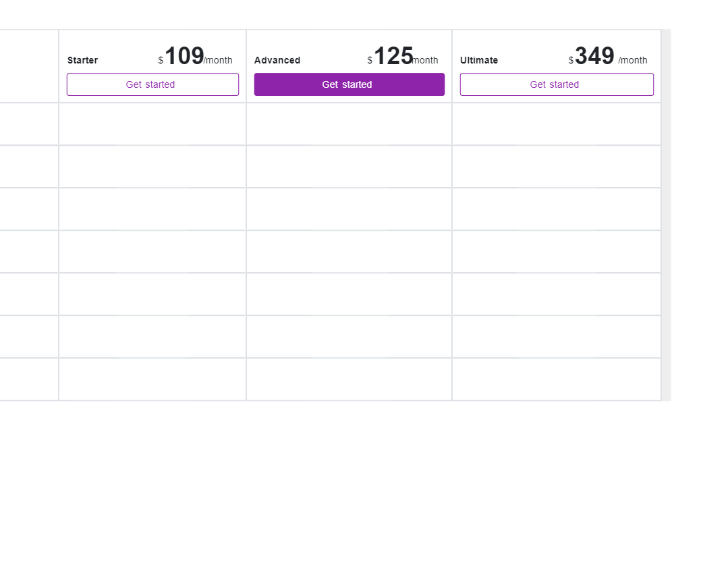The width and height of the screenshot is (728, 578).
Task: Click the first empty cell under Starter column
Action: pos(152,124)
